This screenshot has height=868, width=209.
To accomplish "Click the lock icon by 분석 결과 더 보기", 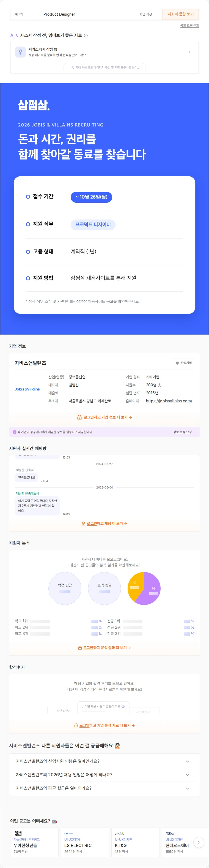I will 80,648.
